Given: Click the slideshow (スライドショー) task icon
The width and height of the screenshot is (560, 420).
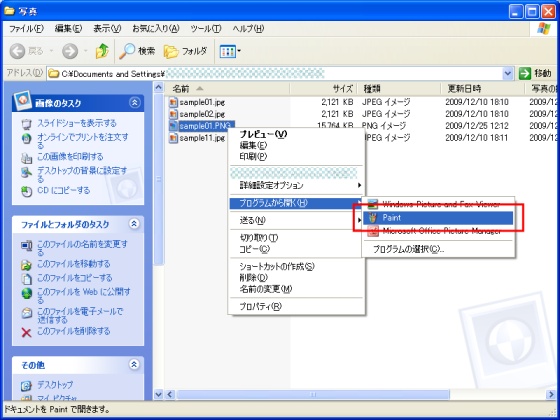Looking at the screenshot, I should [x=27, y=124].
